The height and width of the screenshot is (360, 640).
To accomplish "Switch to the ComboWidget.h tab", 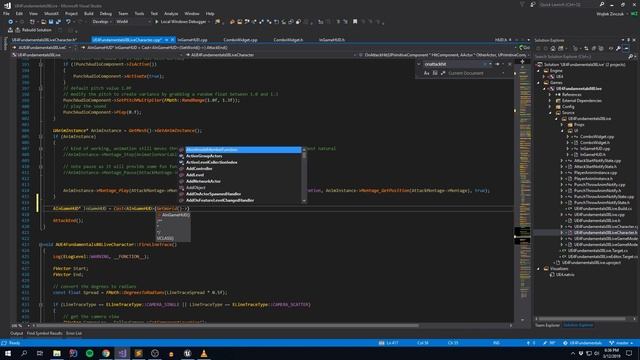I will click(x=288, y=40).
